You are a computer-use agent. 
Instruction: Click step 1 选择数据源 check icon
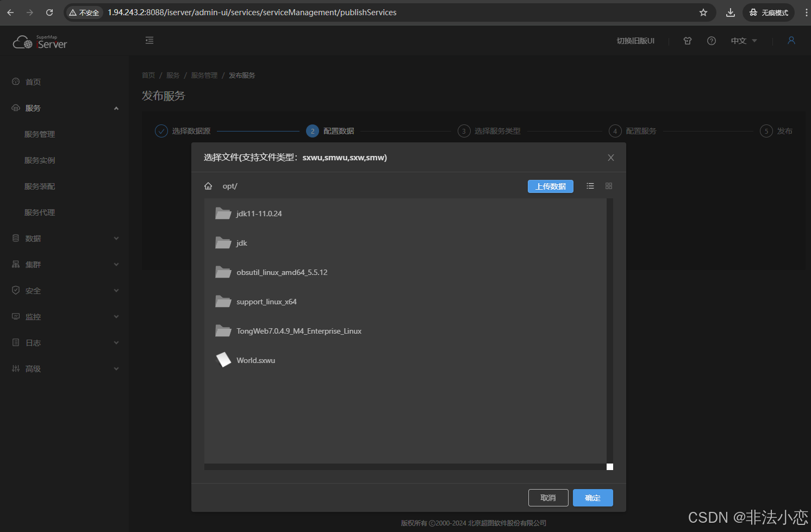click(x=161, y=131)
